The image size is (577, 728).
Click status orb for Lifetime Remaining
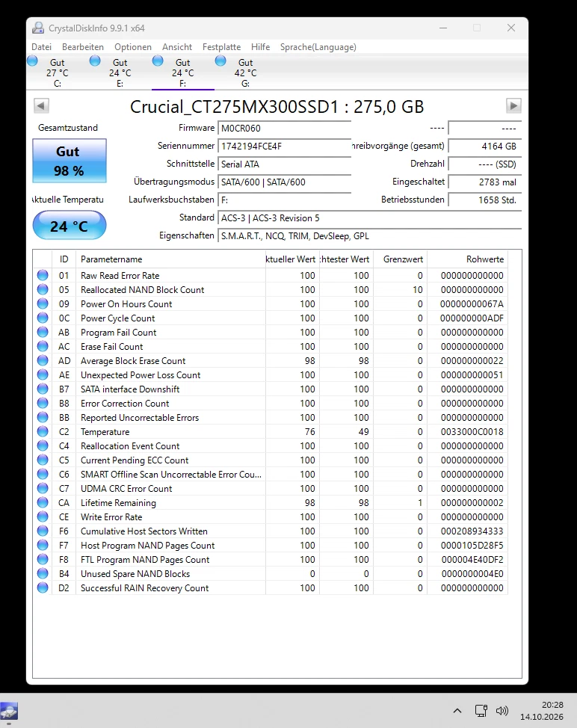coord(43,503)
